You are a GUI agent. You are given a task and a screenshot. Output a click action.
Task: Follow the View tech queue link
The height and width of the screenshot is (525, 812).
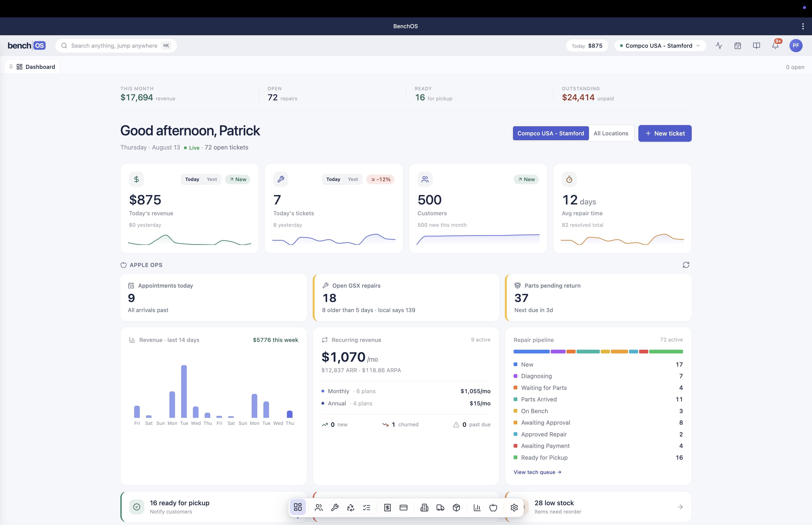[x=537, y=472]
